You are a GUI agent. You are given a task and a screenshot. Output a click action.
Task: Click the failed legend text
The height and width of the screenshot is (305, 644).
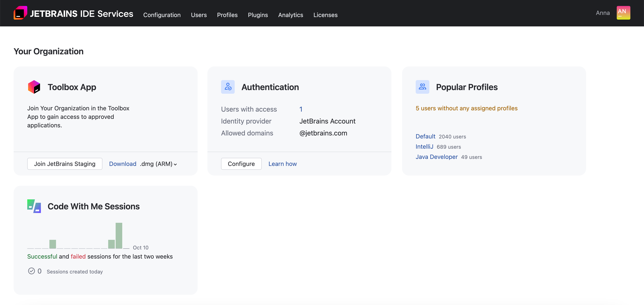(x=78, y=256)
